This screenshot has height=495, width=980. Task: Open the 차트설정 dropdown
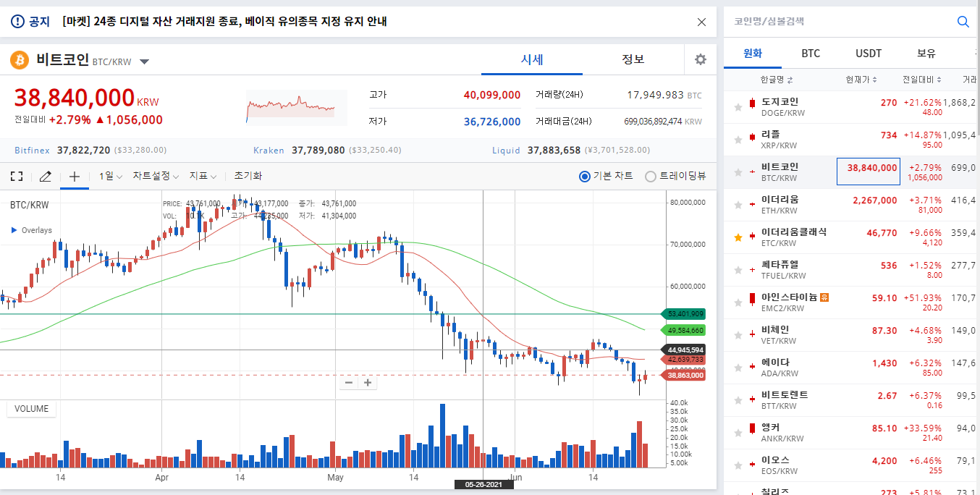(x=156, y=176)
